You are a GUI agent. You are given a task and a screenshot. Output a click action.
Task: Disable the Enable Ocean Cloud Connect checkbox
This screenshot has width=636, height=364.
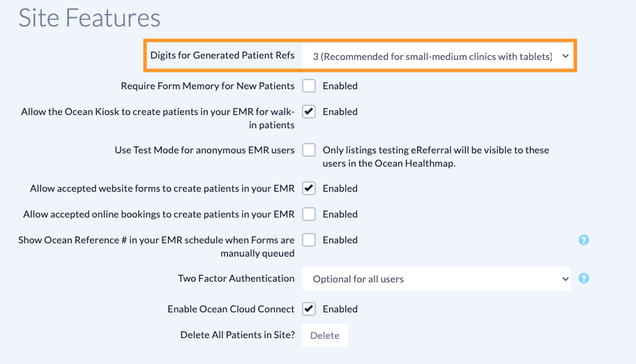click(x=309, y=309)
